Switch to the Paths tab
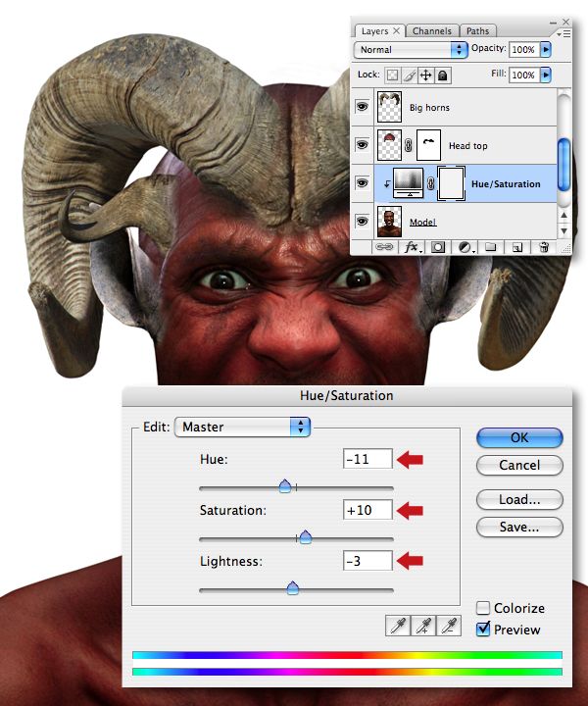The width and height of the screenshot is (588, 706). click(477, 31)
